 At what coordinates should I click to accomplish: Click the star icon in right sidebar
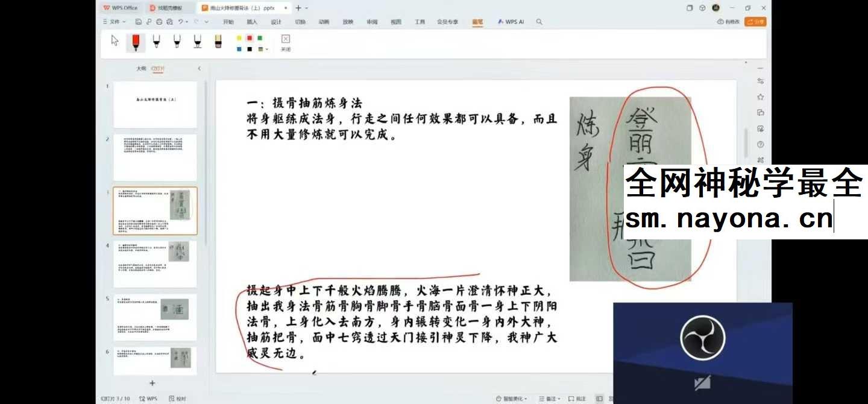coord(761,96)
